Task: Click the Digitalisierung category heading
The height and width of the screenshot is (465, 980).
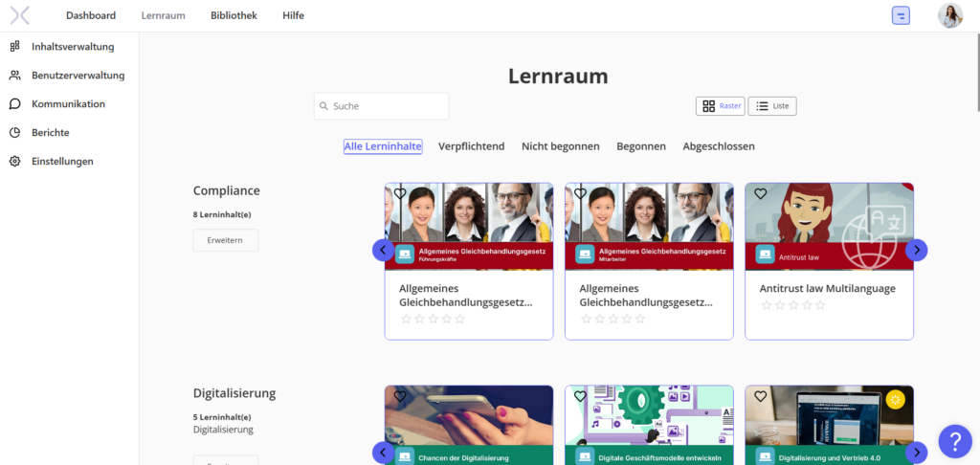Action: pos(234,394)
